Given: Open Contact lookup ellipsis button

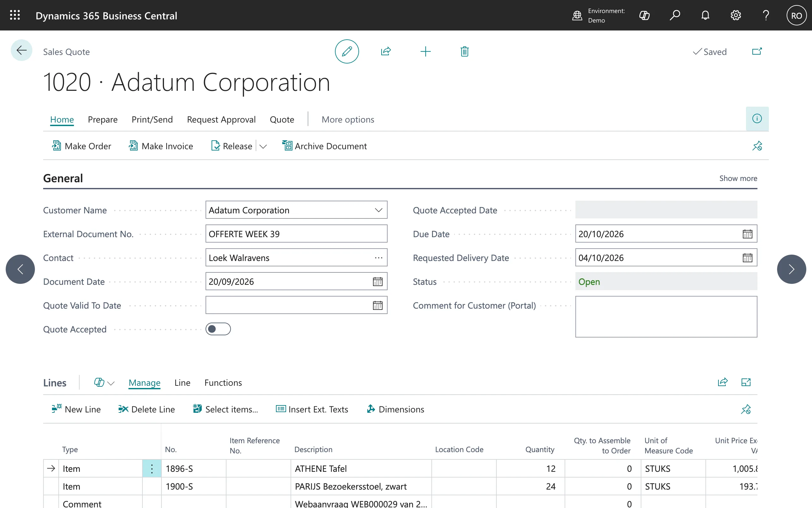Looking at the screenshot, I should pyautogui.click(x=378, y=258).
